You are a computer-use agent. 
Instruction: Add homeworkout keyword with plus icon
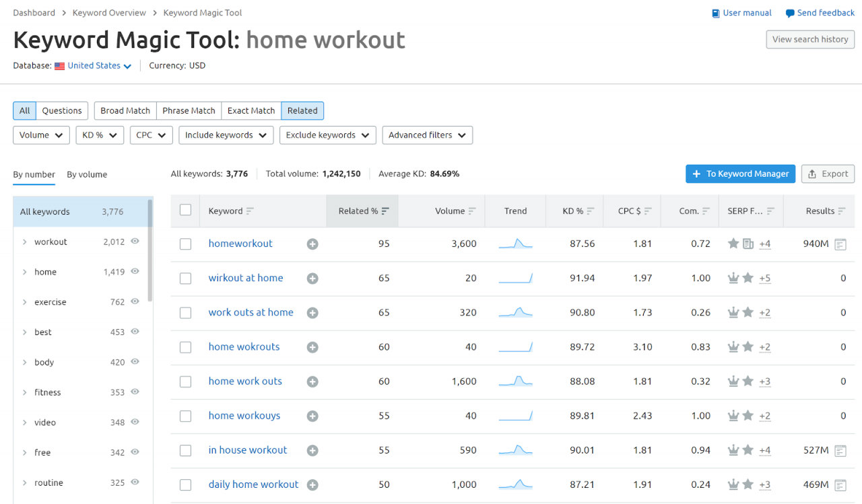point(312,244)
